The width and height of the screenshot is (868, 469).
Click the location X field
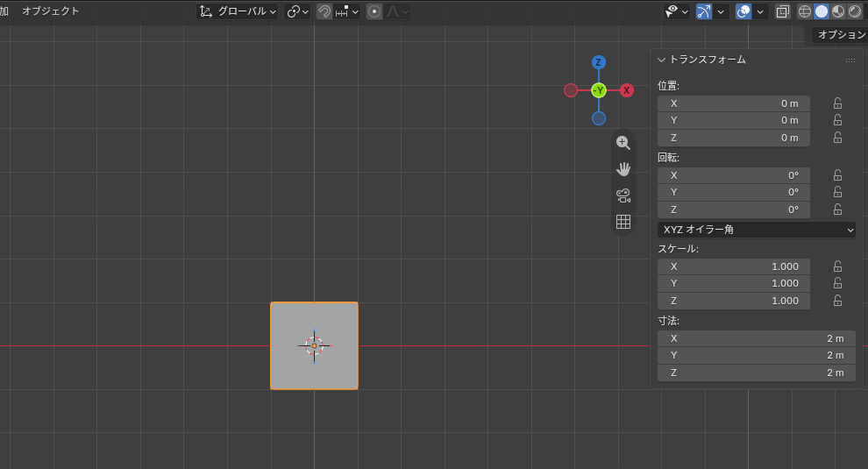pos(734,103)
